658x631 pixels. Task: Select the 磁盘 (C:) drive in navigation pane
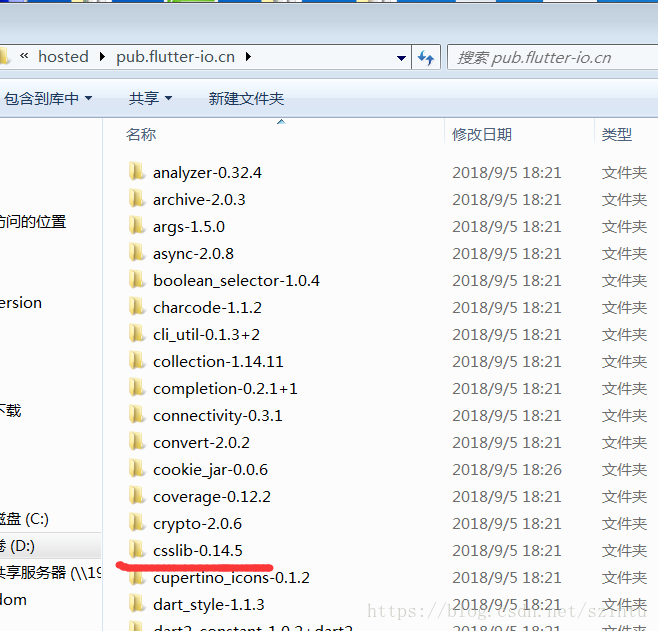click(24, 519)
